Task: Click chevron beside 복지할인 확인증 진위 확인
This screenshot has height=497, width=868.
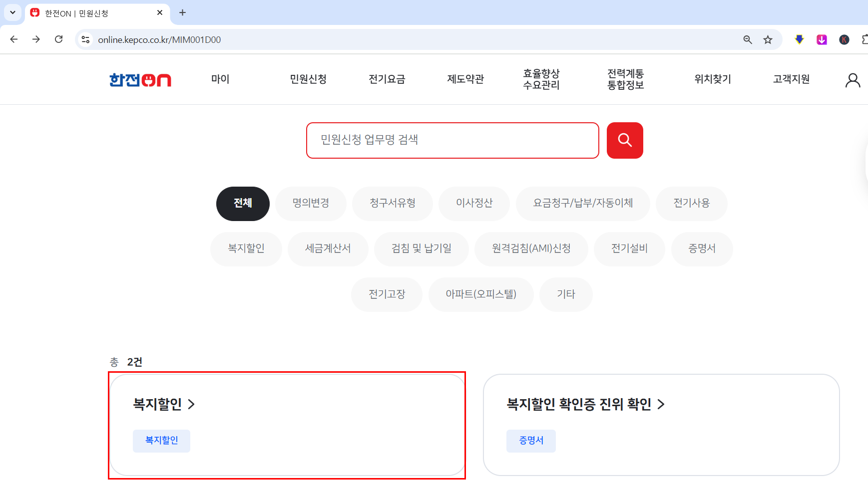Action: (661, 404)
